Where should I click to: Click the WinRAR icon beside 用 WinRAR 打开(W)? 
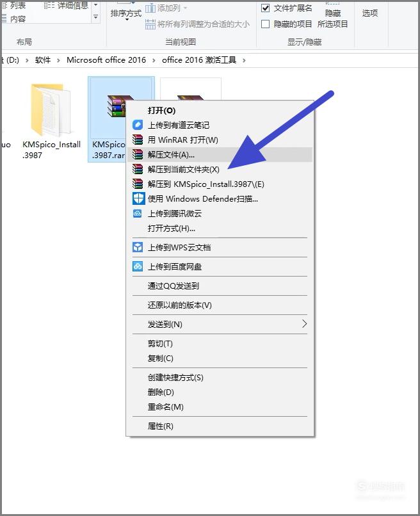pyautogui.click(x=138, y=140)
